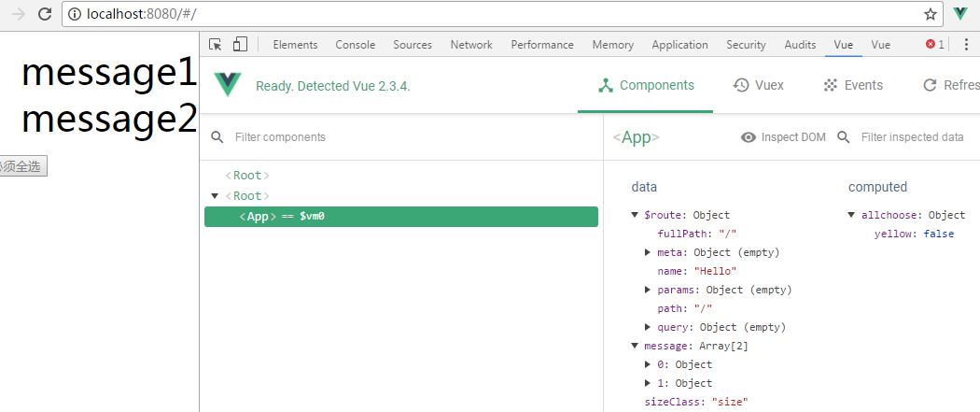Click the Inspect DOM button
The image size is (980, 412).
(x=783, y=137)
